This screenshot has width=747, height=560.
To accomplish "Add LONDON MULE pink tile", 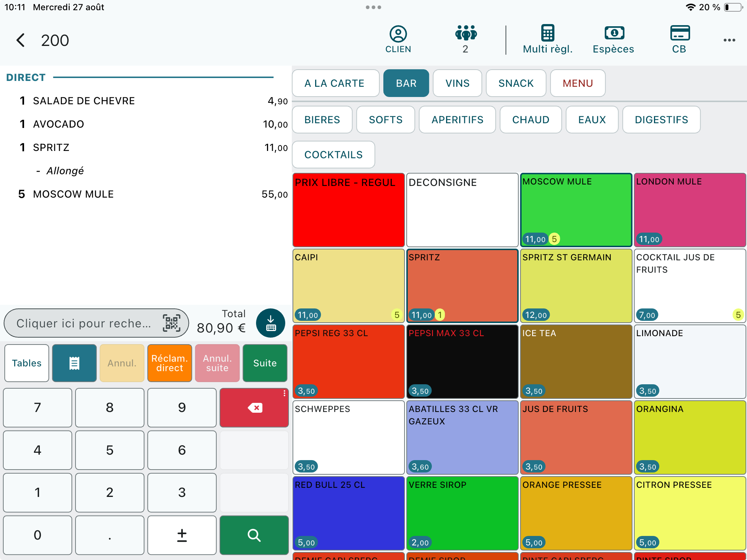I will 690,210.
